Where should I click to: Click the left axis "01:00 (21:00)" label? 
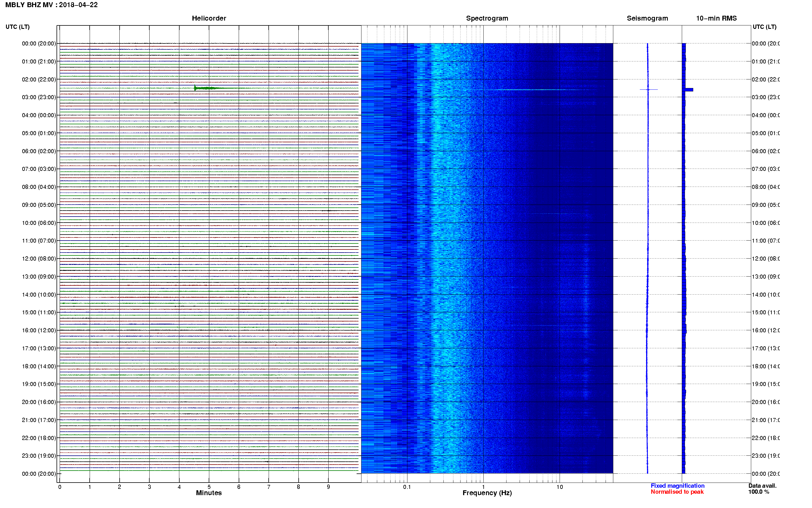point(39,61)
